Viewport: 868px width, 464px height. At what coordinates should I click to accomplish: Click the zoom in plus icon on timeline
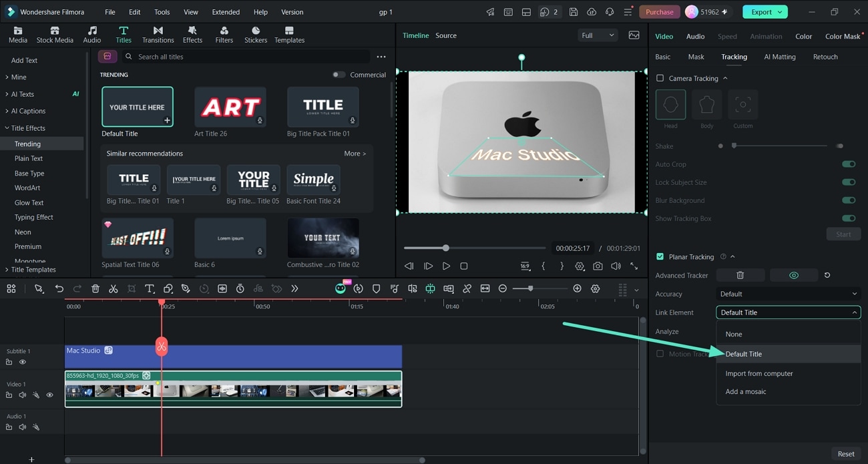[x=577, y=288]
